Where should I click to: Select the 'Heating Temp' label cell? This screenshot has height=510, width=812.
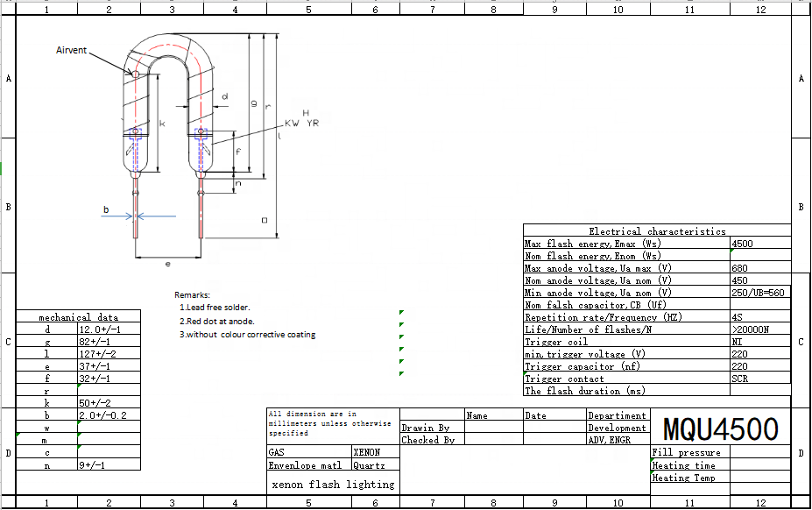pyautogui.click(x=690, y=477)
